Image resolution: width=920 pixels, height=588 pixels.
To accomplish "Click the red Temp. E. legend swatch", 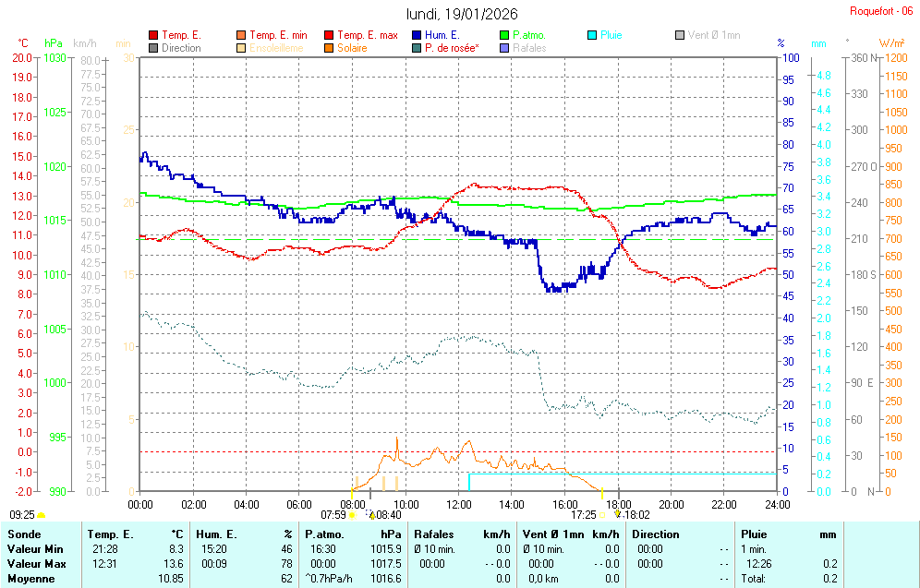I will click(x=153, y=35).
